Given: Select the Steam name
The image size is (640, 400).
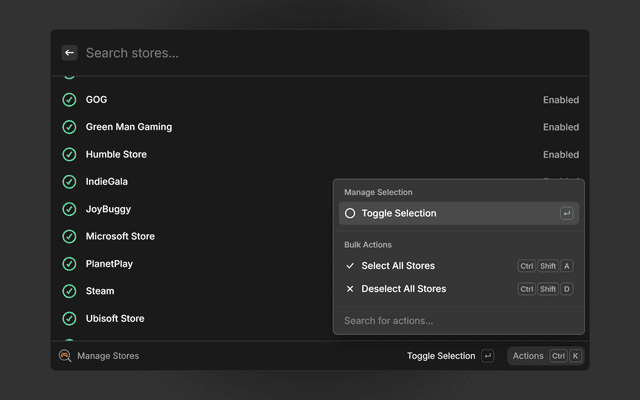Looking at the screenshot, I should (100, 291).
